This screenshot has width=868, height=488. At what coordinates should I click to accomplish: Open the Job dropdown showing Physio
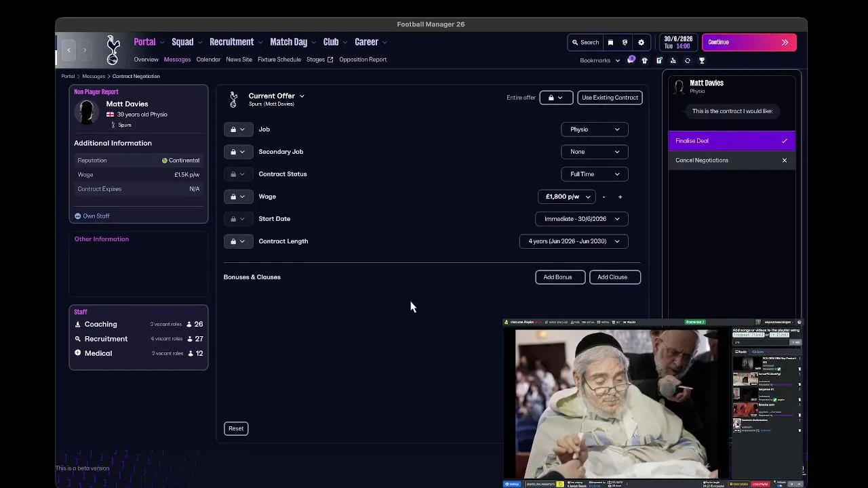click(595, 129)
